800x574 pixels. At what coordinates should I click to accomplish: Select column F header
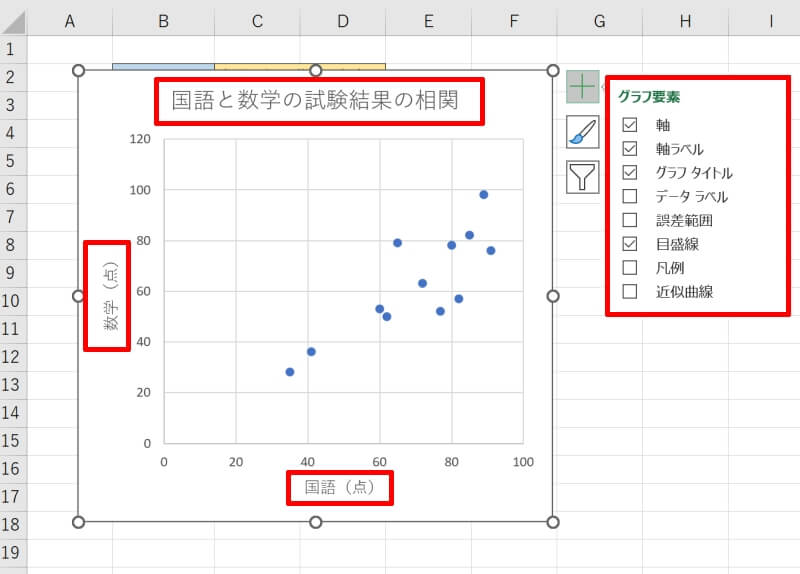pyautogui.click(x=514, y=21)
